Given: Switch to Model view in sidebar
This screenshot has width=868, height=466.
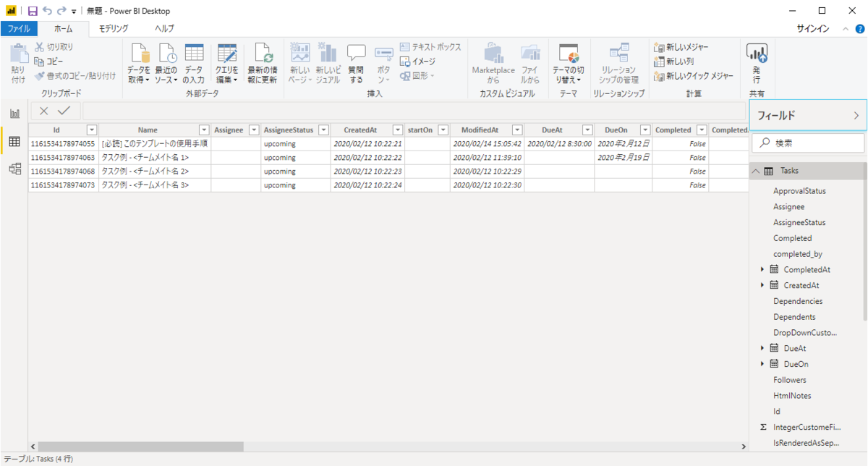Looking at the screenshot, I should (14, 168).
